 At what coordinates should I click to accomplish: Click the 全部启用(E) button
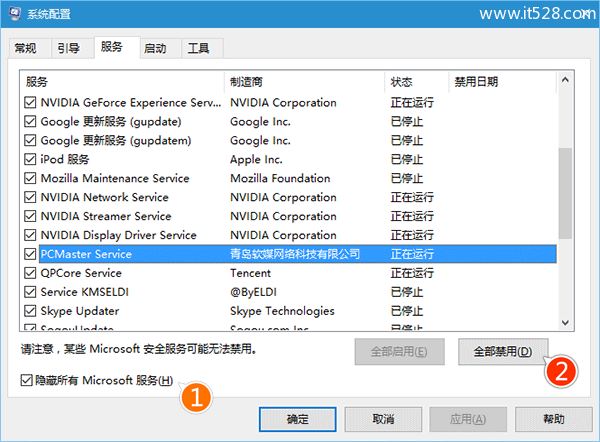click(x=399, y=351)
